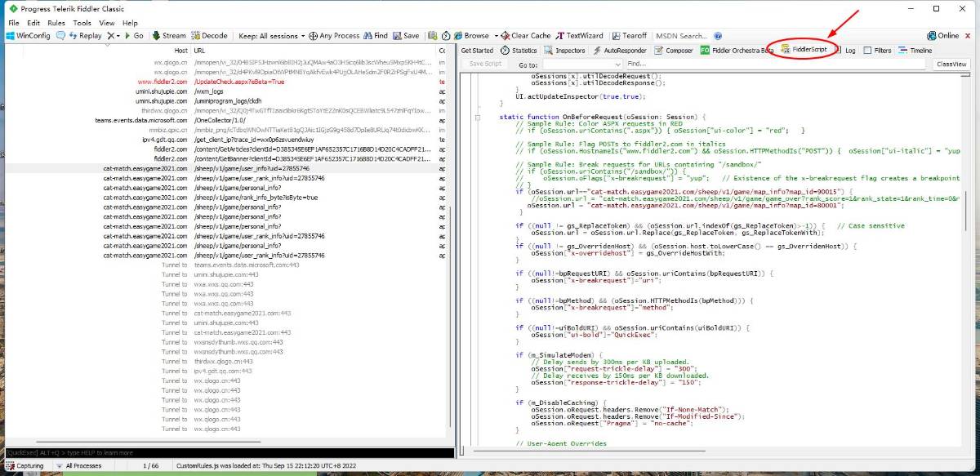
Task: Switch to the Statistics tab
Action: coord(518,51)
